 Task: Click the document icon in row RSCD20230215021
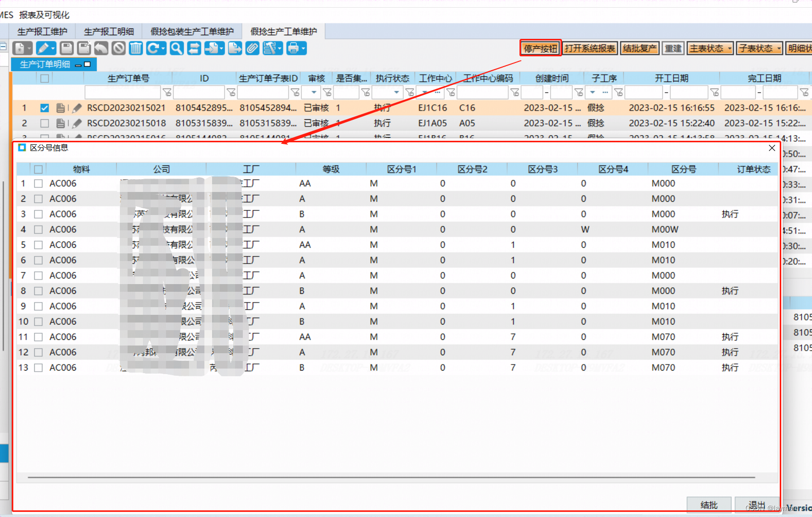(x=60, y=108)
